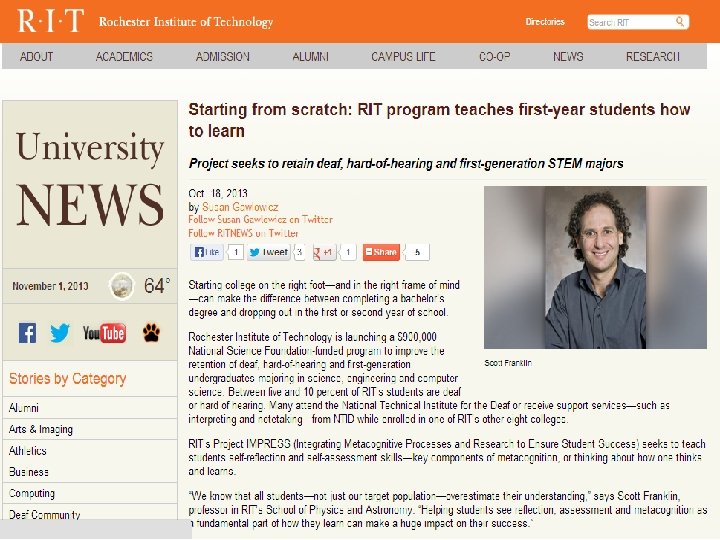Click the Scott Franklin caption text
Viewport: 720px width, 540px height.
pos(508,363)
